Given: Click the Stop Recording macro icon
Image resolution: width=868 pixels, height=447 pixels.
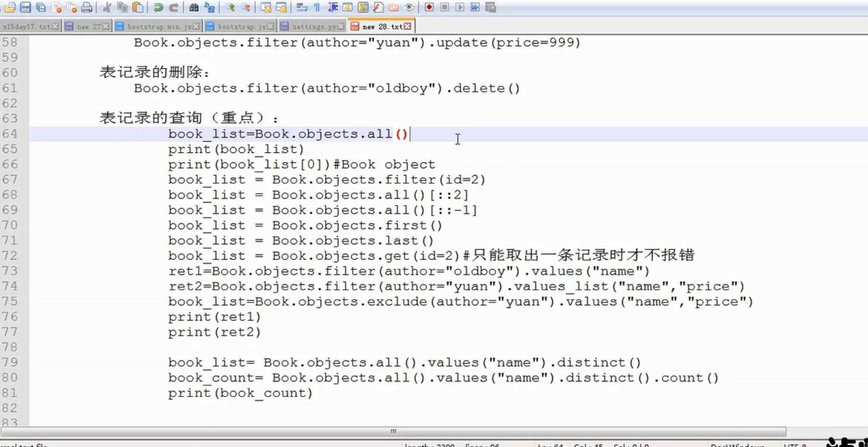Looking at the screenshot, I should point(444,7).
